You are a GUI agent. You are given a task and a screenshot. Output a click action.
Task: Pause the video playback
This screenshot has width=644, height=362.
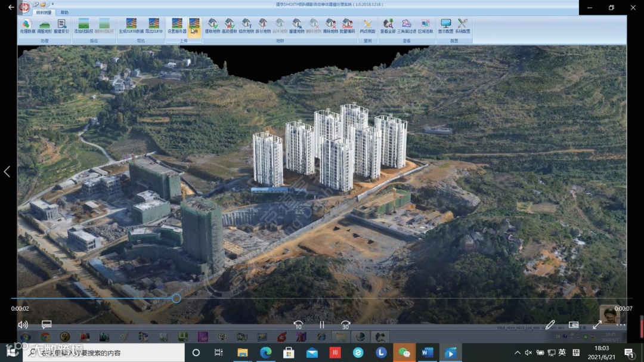[322, 325]
